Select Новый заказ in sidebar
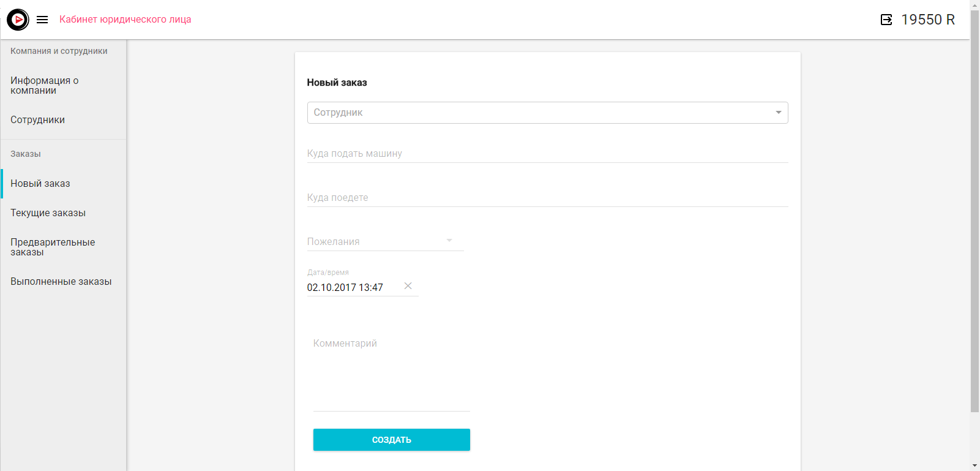 pyautogui.click(x=40, y=184)
